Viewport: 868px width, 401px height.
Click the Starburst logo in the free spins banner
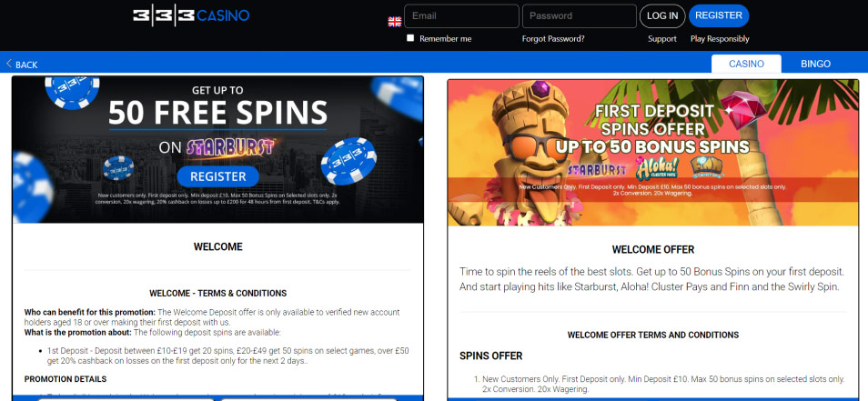[230, 147]
